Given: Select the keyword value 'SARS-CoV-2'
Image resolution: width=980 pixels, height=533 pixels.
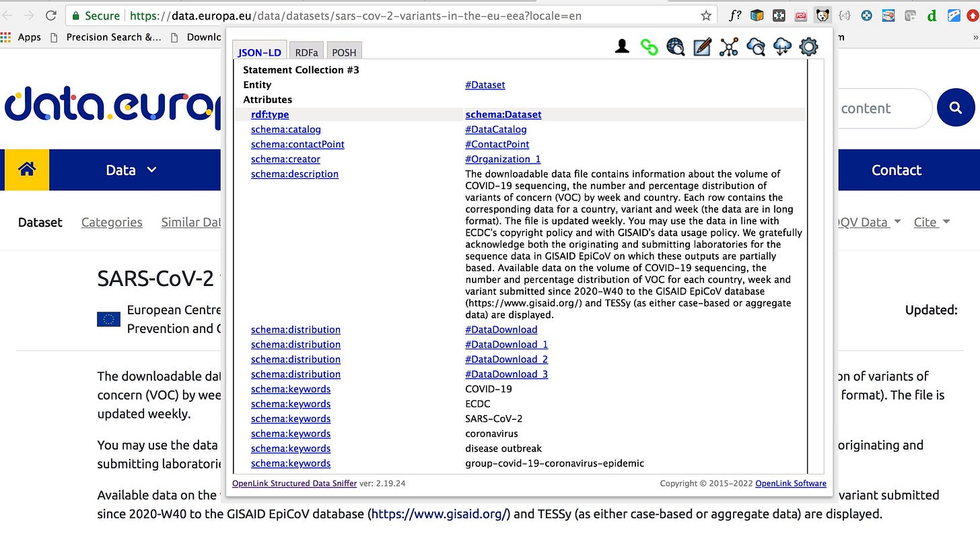Looking at the screenshot, I should (493, 419).
